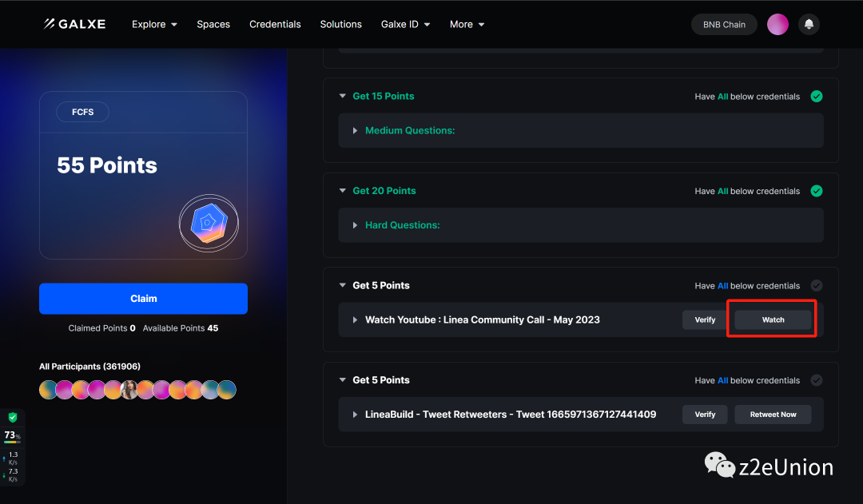
Task: Click the profile avatar in the header
Action: point(777,24)
